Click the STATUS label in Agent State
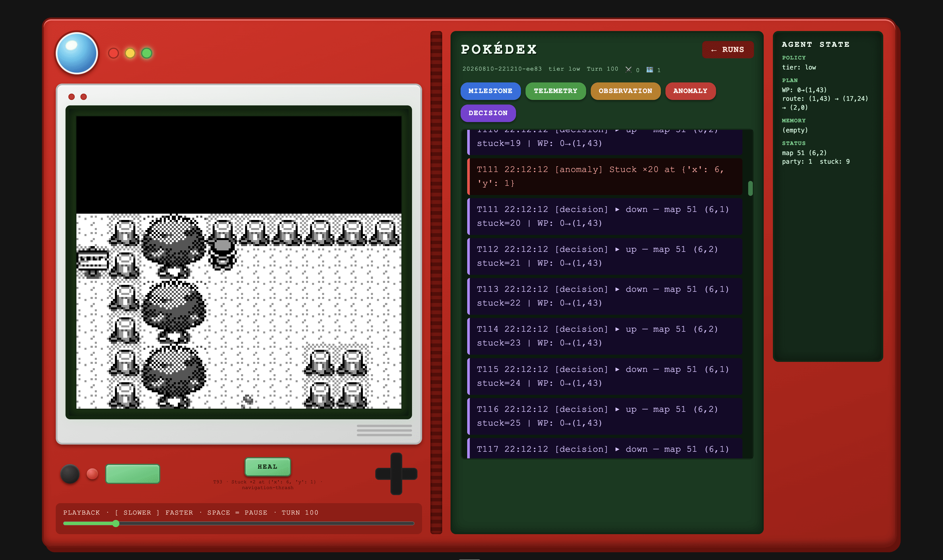 click(x=794, y=143)
